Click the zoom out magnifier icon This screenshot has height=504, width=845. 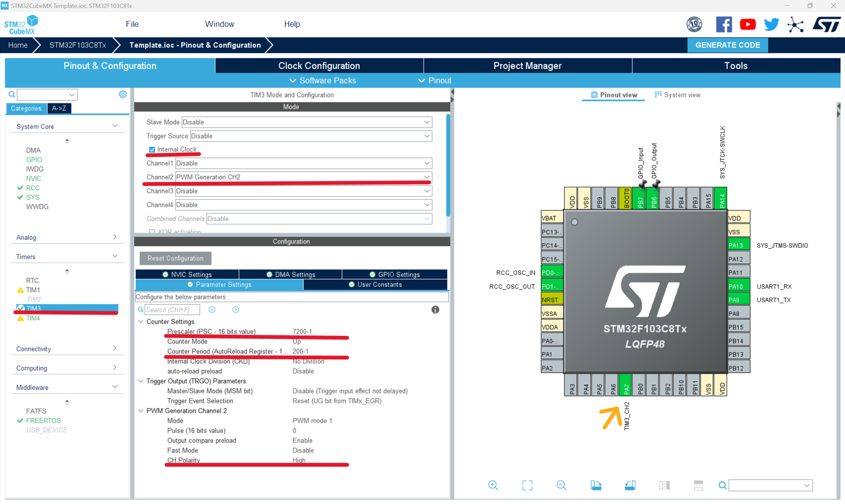pyautogui.click(x=561, y=485)
